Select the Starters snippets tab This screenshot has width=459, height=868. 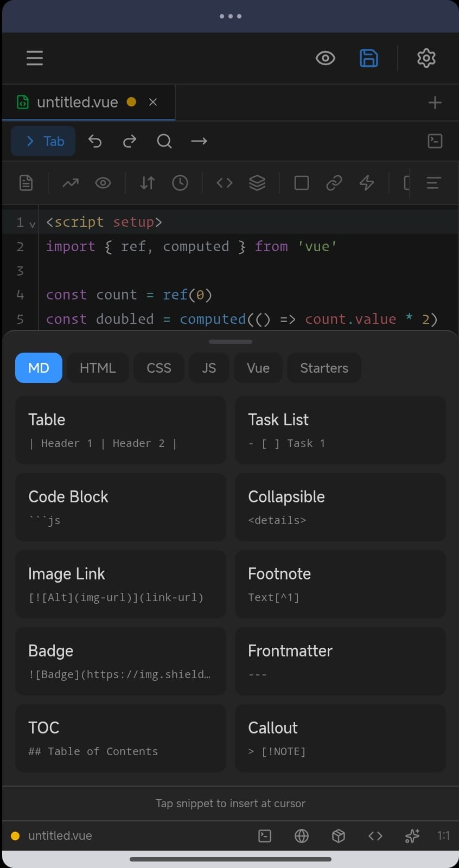[324, 368]
